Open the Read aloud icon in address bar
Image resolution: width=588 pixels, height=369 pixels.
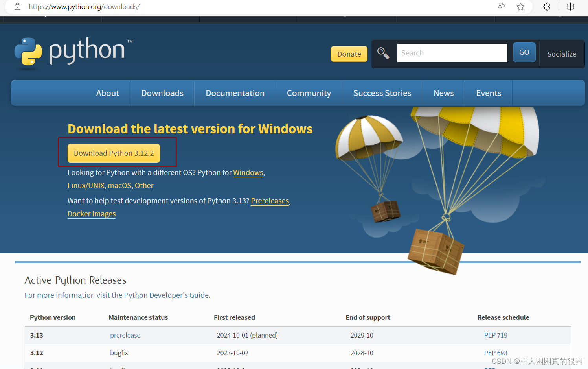[501, 7]
